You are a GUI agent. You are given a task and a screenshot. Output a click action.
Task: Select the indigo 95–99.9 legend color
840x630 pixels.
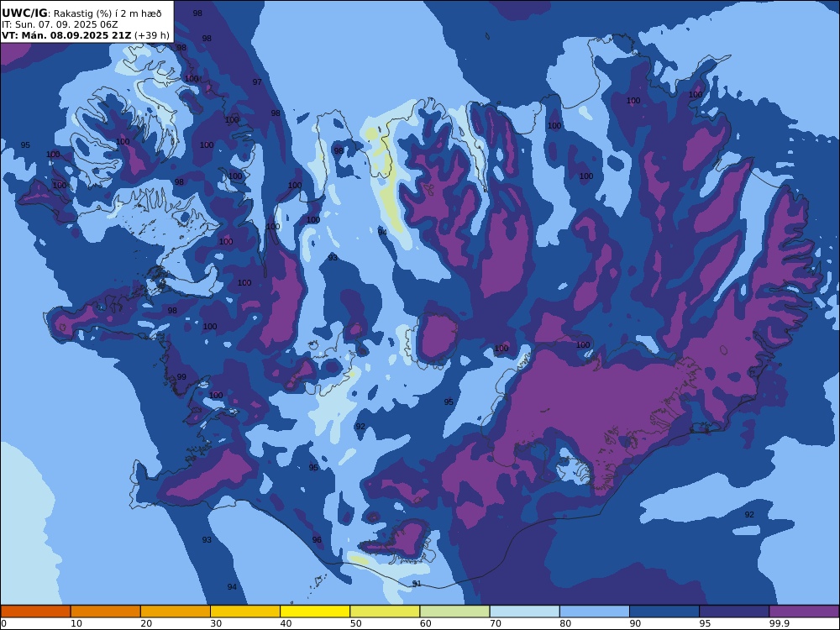click(x=734, y=612)
